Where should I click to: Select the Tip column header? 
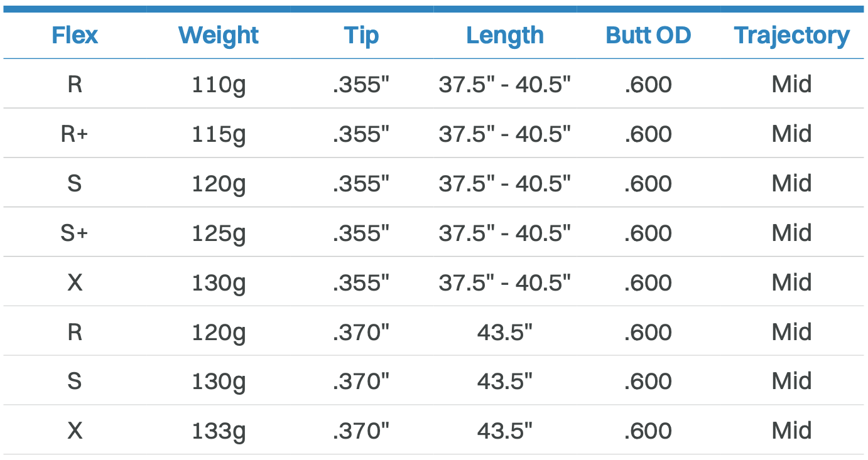coord(361,35)
